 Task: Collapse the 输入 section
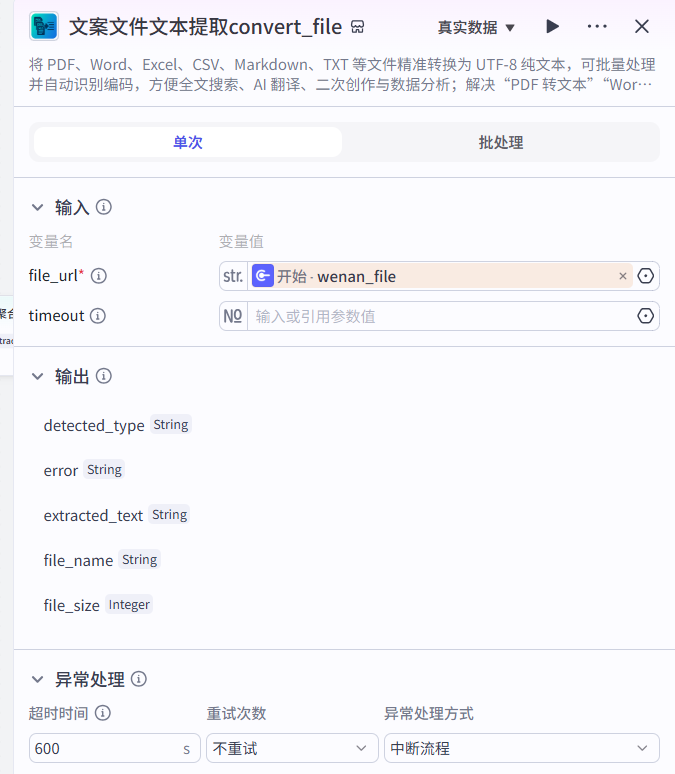37,207
